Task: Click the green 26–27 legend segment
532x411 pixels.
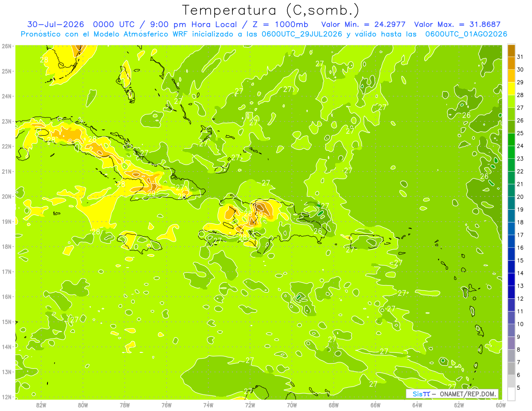Action: (x=511, y=114)
